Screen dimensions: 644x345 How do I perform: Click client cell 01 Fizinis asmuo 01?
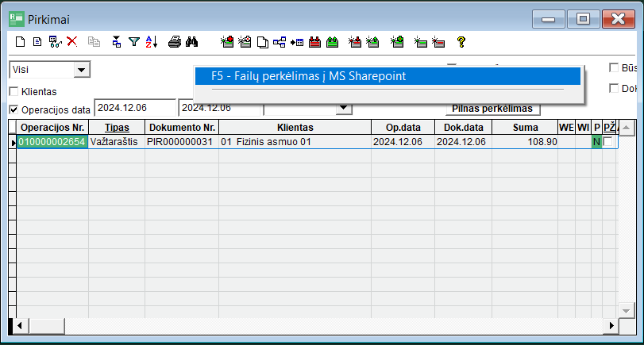pos(295,142)
